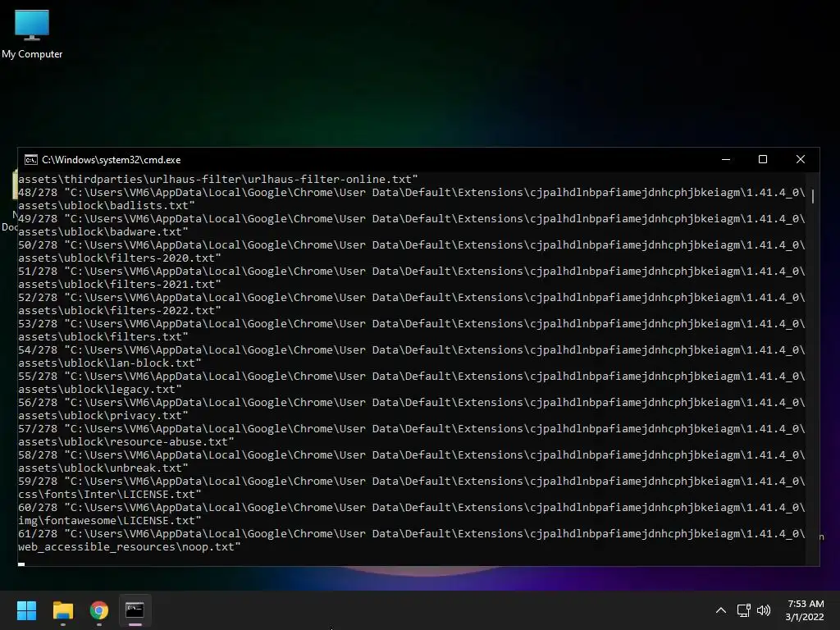Click the line starting with 53/278
Viewport: 840px width, 630px height.
412,323
